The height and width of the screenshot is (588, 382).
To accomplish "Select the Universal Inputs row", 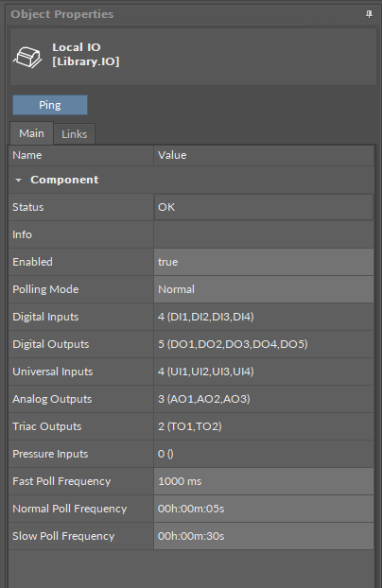I will tap(191, 372).
